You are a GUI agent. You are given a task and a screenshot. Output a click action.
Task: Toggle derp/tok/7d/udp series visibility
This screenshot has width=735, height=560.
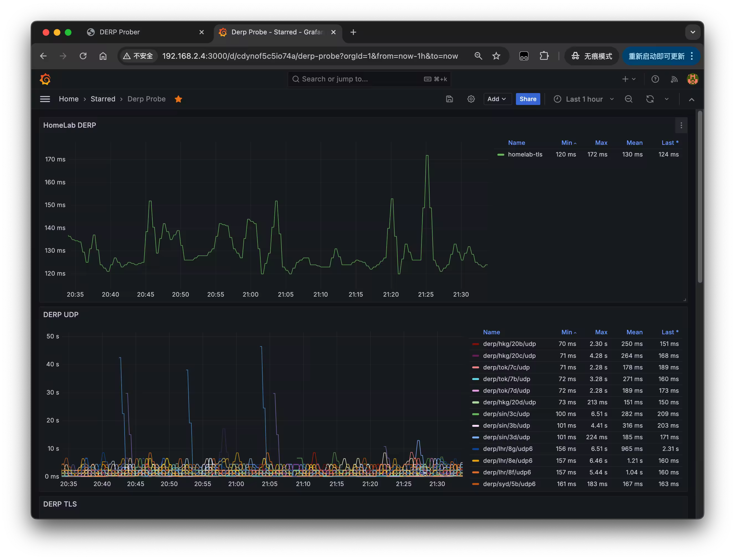pos(506,390)
